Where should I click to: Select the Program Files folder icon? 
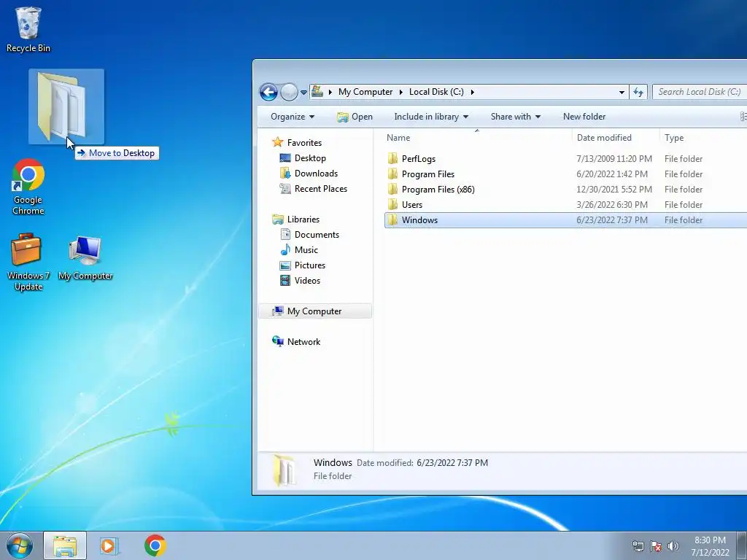coord(392,174)
